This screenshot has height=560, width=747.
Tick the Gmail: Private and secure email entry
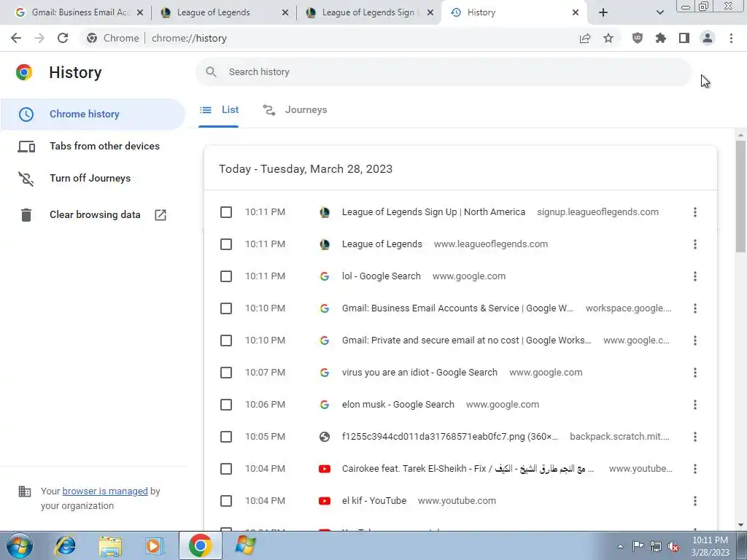click(226, 341)
